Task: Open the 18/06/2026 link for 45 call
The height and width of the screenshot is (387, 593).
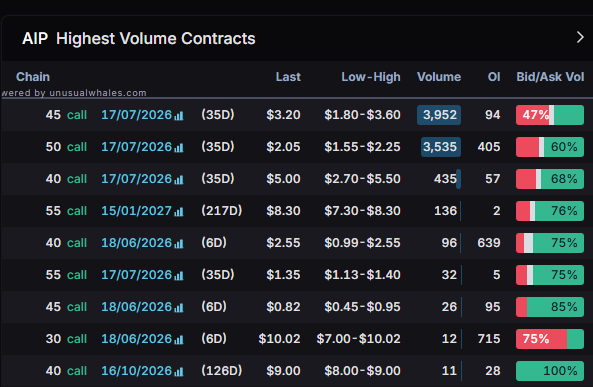Action: point(137,307)
